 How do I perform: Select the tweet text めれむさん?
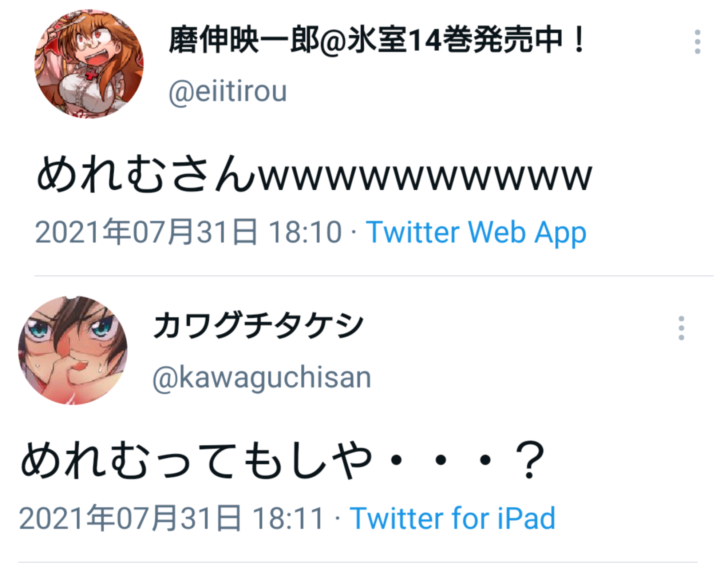point(146,173)
